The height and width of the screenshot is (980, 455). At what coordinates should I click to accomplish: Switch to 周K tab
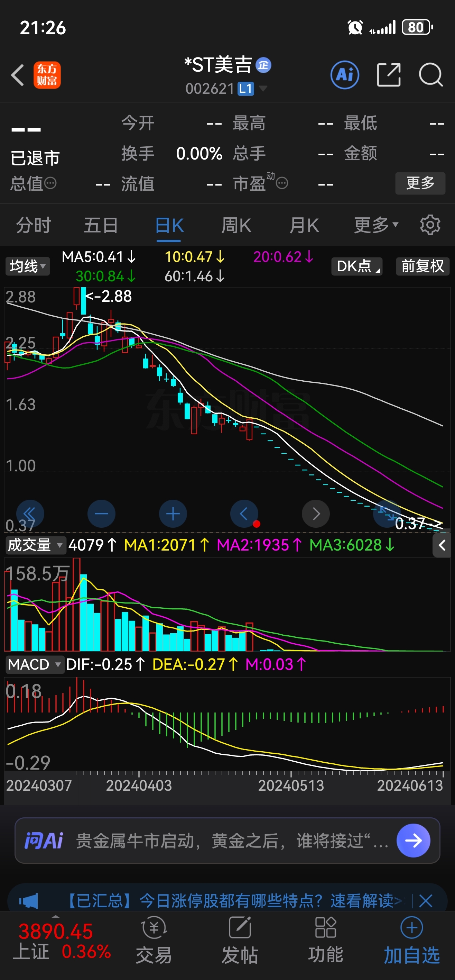pos(236,225)
